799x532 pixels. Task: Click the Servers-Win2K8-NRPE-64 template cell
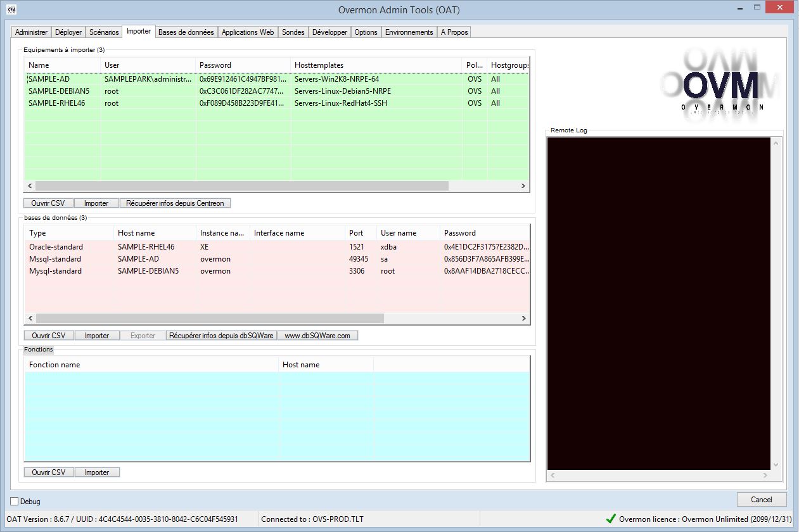(337, 79)
